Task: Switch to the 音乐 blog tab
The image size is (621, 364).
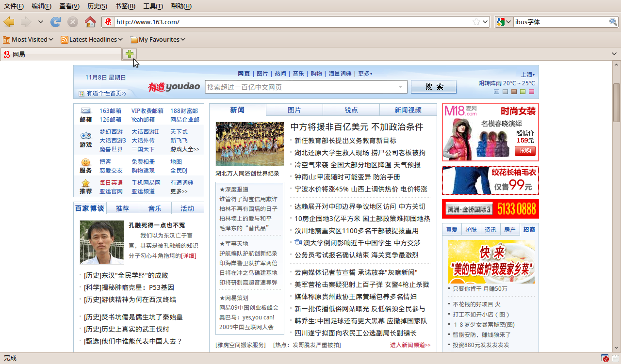Action: [155, 208]
